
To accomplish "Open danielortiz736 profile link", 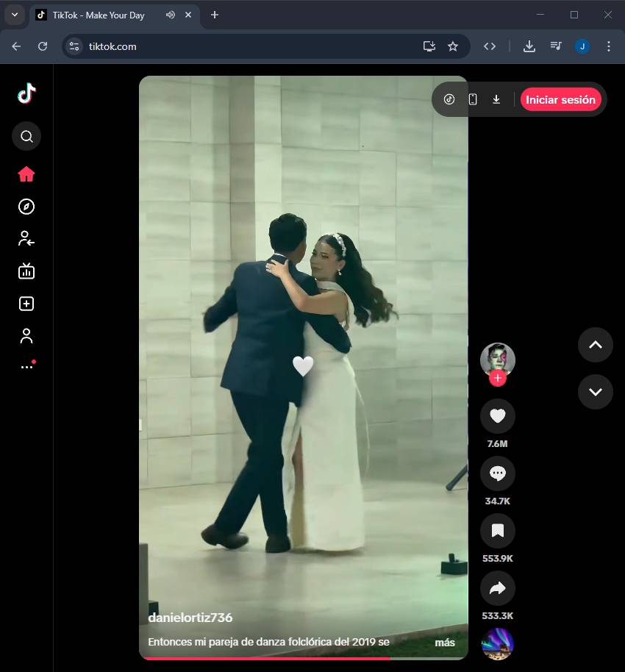I will pos(190,618).
